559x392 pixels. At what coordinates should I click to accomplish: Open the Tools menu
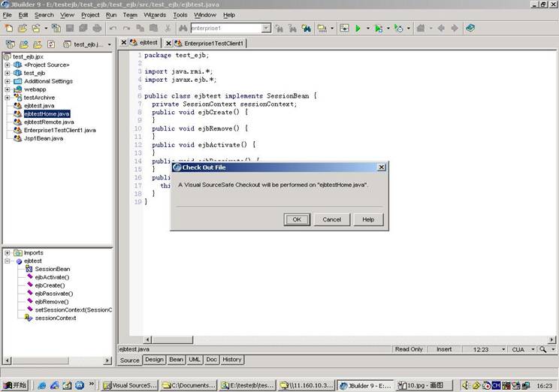click(180, 15)
